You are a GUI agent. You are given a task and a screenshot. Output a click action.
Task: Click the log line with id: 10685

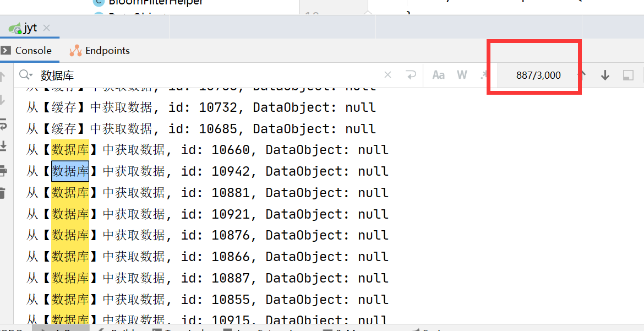tap(201, 129)
